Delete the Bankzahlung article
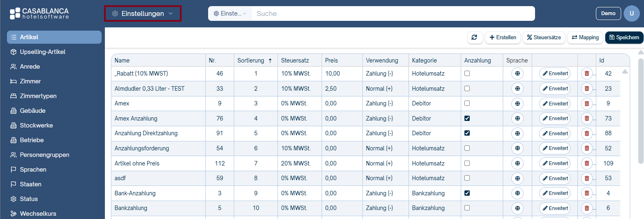The height and width of the screenshot is (219, 644). coord(587,208)
